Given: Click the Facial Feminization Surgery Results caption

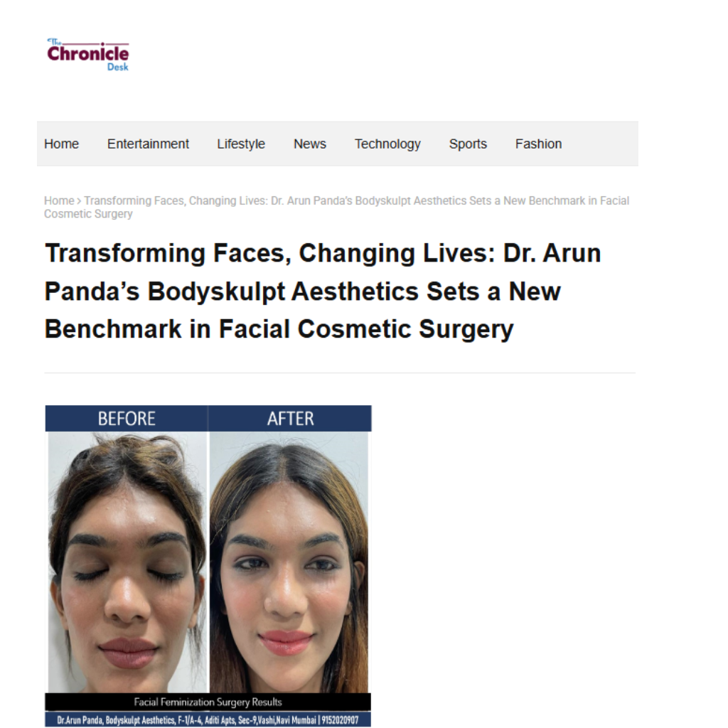Looking at the screenshot, I should coord(208,702).
